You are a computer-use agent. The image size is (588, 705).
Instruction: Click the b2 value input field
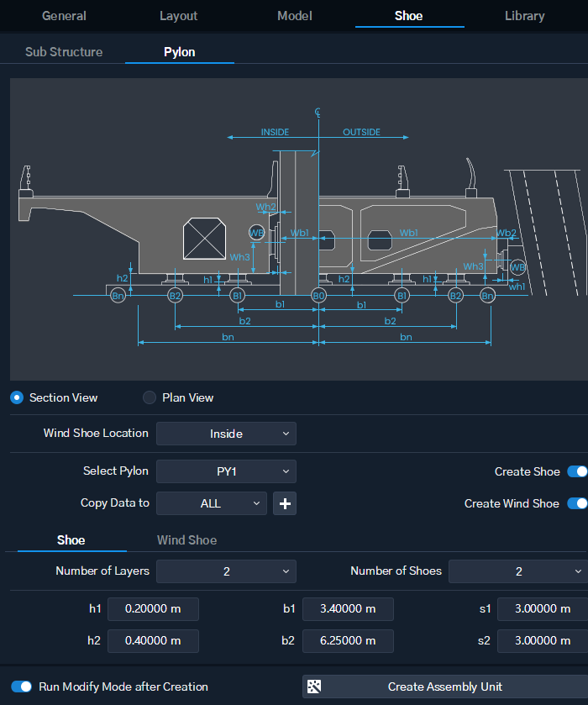coord(348,640)
